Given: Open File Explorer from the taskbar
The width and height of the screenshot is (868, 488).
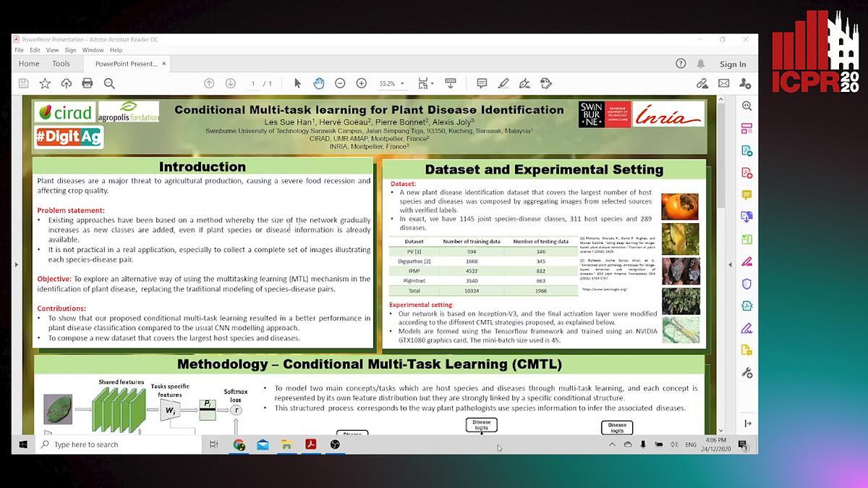Looking at the screenshot, I should pyautogui.click(x=286, y=444).
